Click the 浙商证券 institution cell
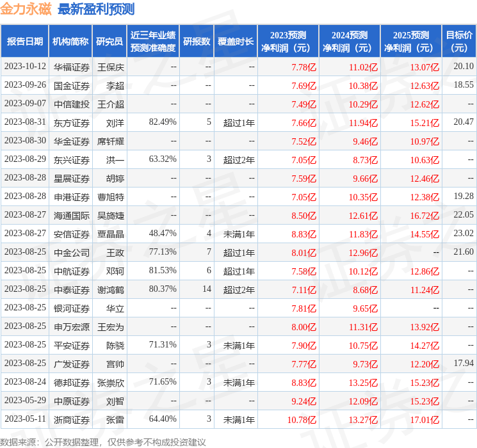The image size is (477, 448). tap(72, 420)
